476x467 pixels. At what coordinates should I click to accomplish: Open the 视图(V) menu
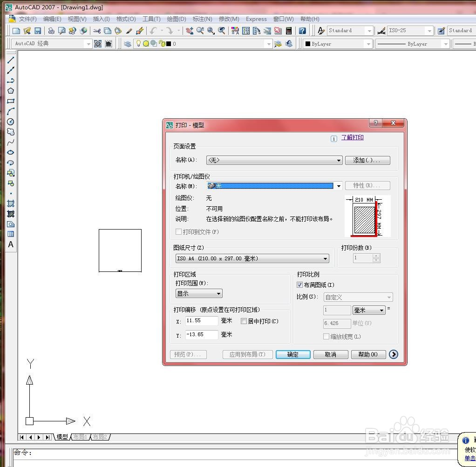(x=77, y=19)
